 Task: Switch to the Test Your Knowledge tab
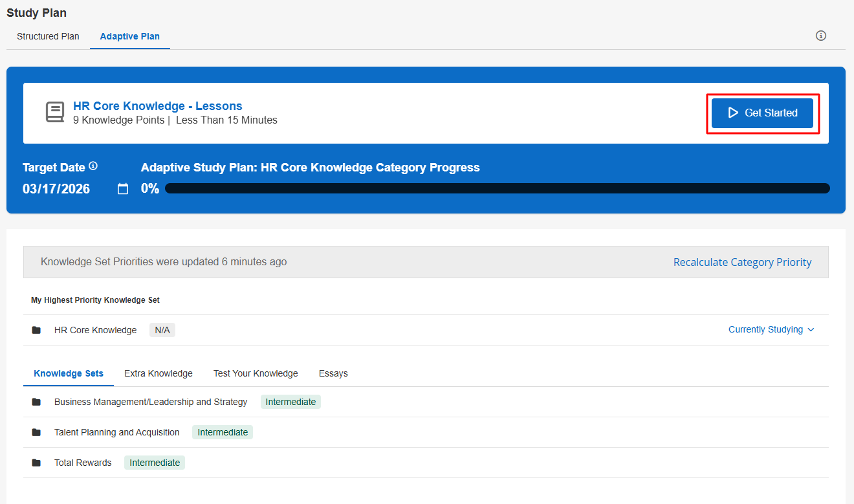(256, 373)
